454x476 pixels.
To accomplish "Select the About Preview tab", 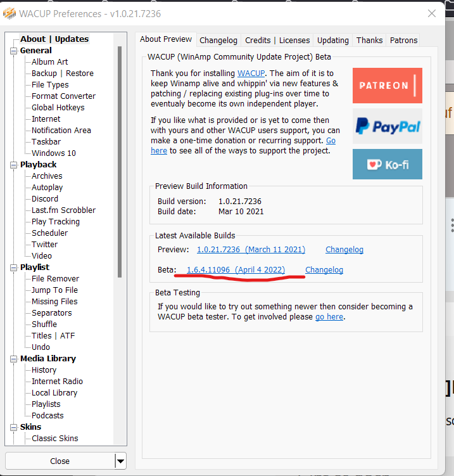I will point(166,39).
